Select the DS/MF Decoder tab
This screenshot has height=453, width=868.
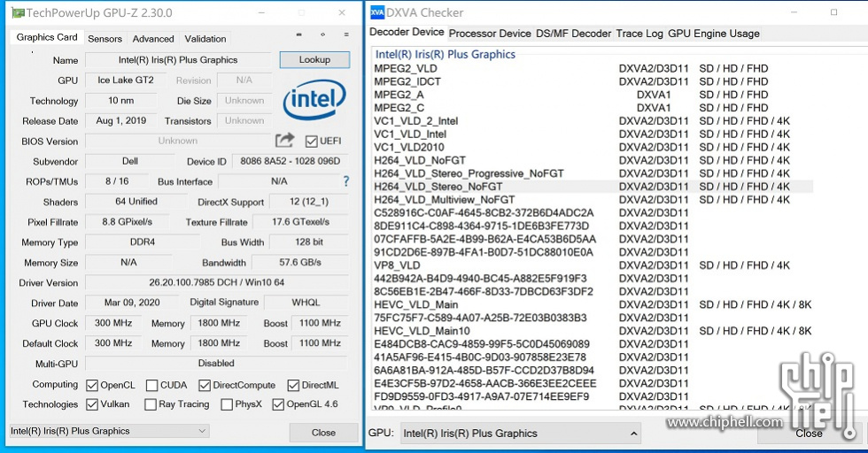(574, 34)
